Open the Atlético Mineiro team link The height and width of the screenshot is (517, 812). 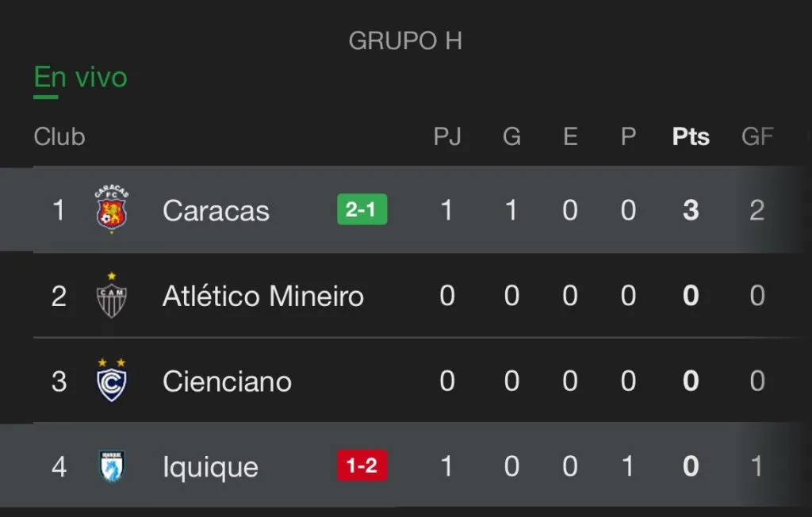coord(263,297)
